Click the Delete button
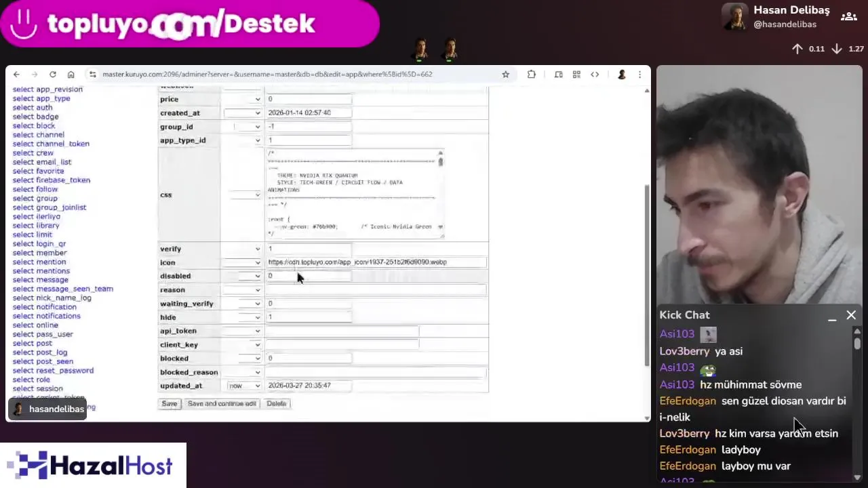 pyautogui.click(x=277, y=404)
